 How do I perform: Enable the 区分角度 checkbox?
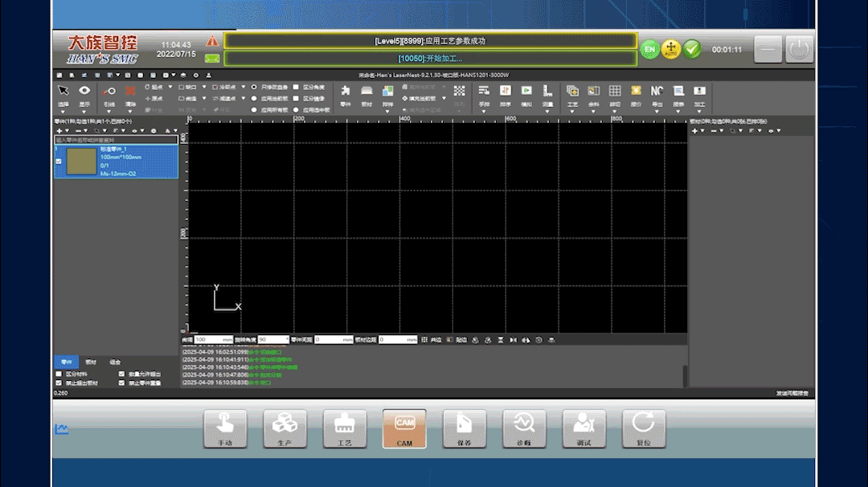point(297,87)
